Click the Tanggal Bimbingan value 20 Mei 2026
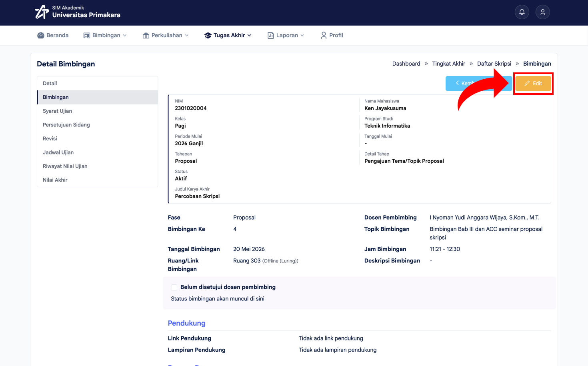The height and width of the screenshot is (366, 588). pyautogui.click(x=249, y=249)
